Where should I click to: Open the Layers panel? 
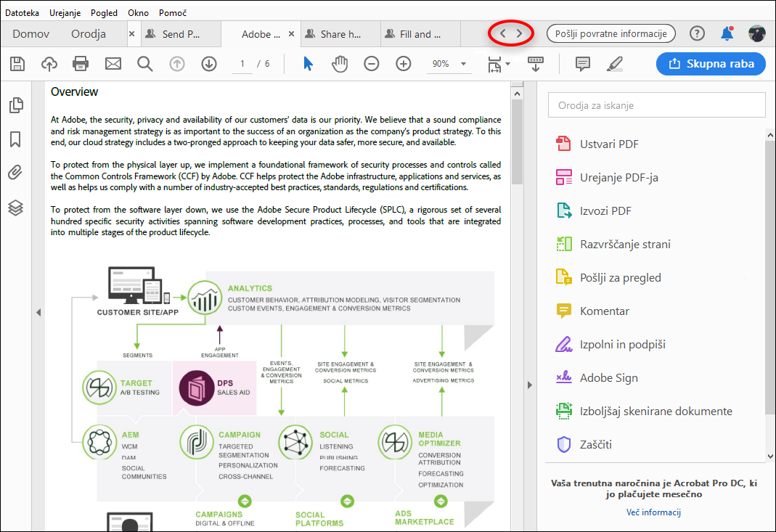[15, 208]
